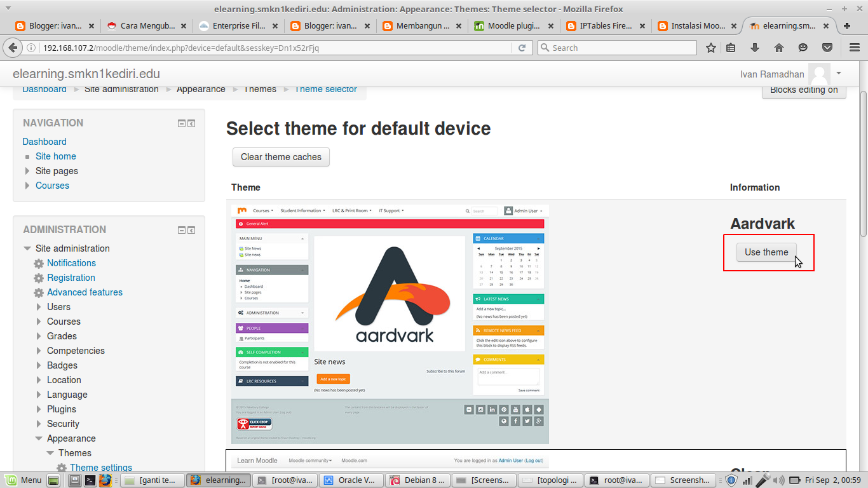Screen dimensions: 868x488
Task: Click the gear icon beside Theme settings
Action: [x=61, y=467]
